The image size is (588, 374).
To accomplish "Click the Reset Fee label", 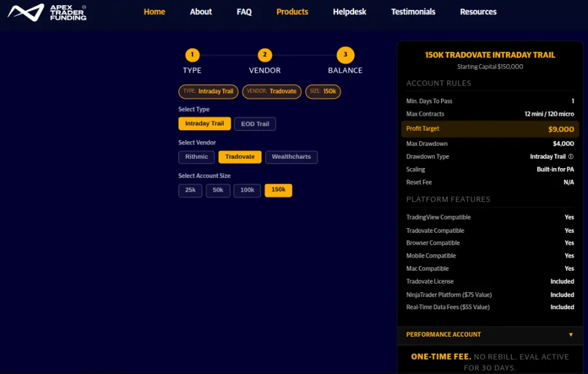I will click(x=419, y=182).
